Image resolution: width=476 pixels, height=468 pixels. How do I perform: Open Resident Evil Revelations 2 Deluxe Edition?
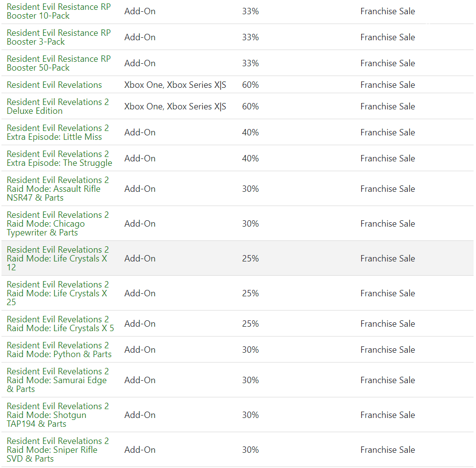click(x=58, y=106)
